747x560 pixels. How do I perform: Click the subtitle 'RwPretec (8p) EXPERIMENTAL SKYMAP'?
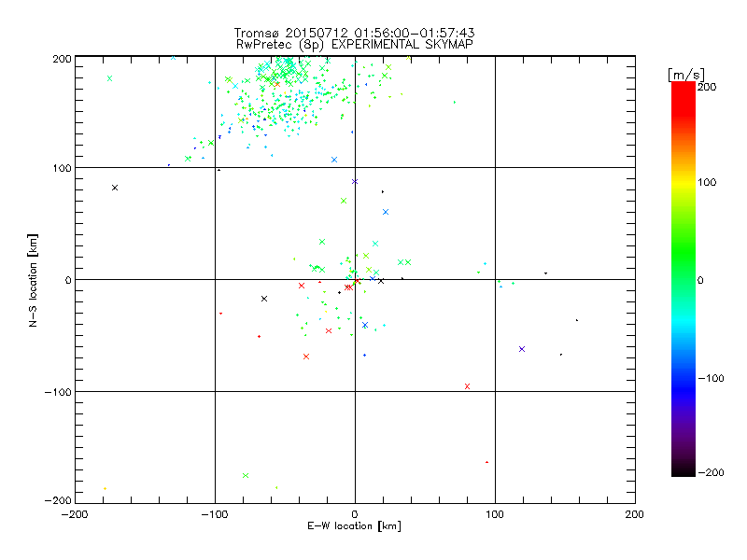point(355,45)
